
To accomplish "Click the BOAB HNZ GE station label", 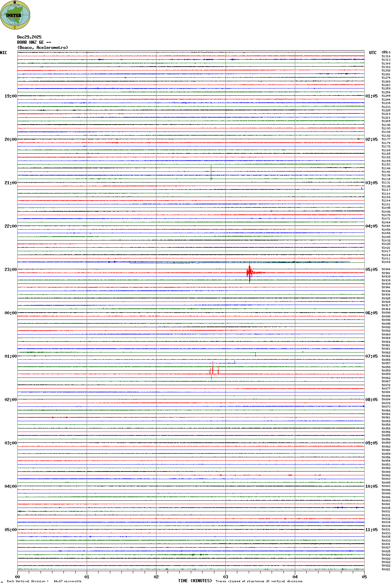I will [34, 42].
